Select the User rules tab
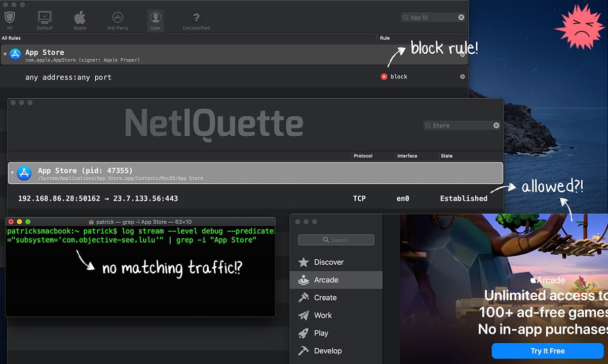Viewport: 608px width, 364px height. (156, 20)
